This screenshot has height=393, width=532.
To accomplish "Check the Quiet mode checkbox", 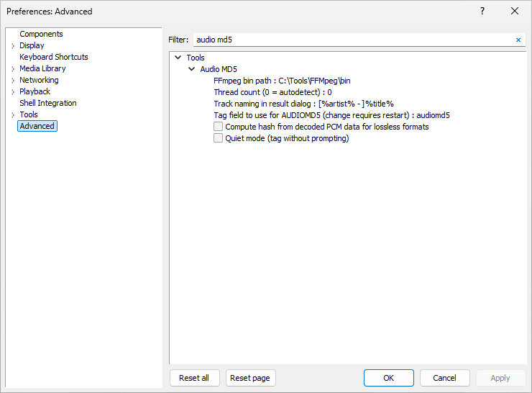I will pos(219,138).
